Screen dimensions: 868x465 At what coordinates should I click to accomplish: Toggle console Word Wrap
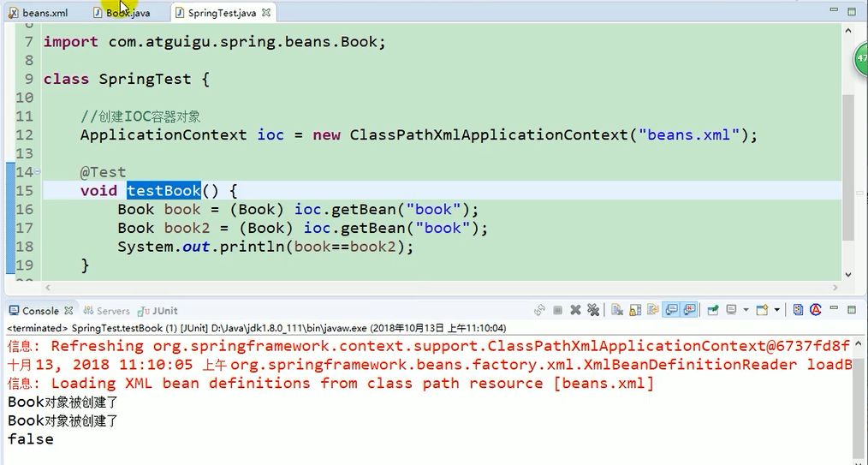point(653,310)
